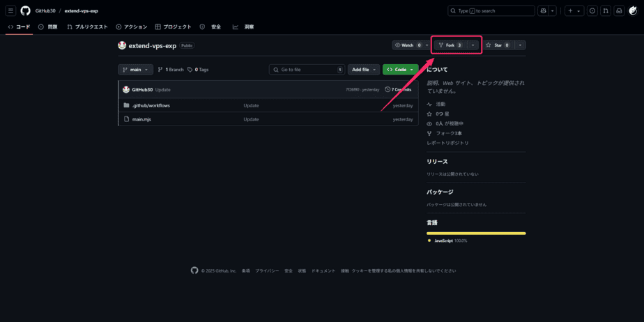Image resolution: width=644 pixels, height=322 pixels.
Task: Open GitHub30 commit author name
Action: tap(142, 89)
